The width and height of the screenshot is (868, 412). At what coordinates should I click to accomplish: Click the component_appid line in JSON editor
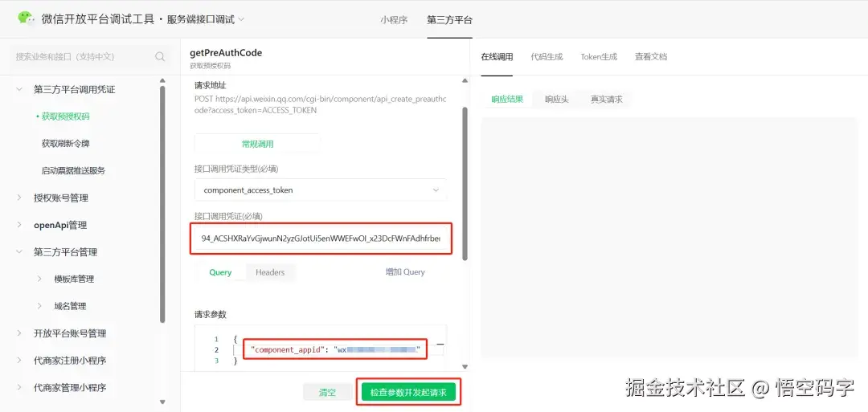coord(335,349)
